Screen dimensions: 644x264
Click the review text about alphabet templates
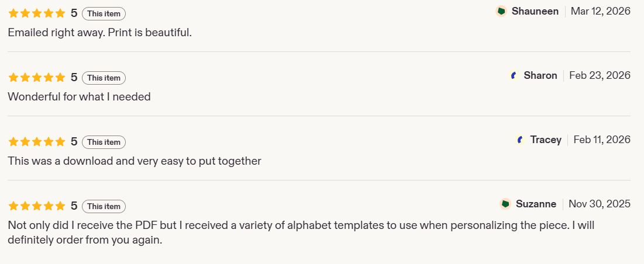point(301,232)
